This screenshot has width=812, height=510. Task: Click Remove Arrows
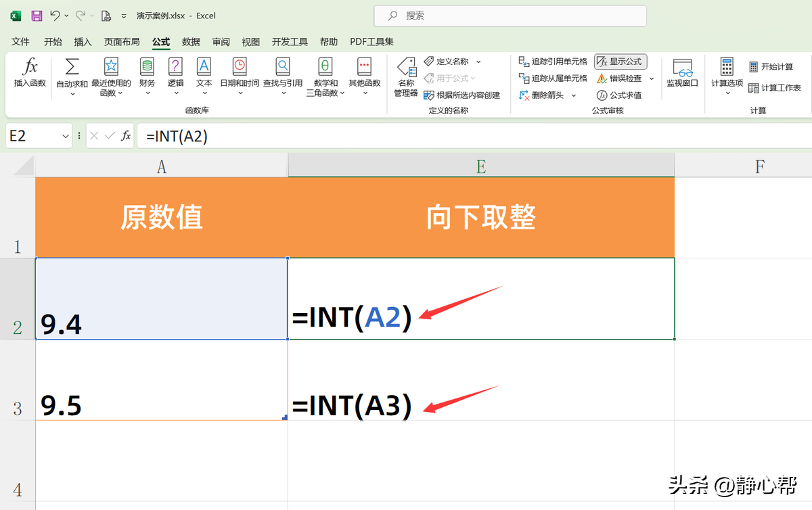pyautogui.click(x=541, y=95)
